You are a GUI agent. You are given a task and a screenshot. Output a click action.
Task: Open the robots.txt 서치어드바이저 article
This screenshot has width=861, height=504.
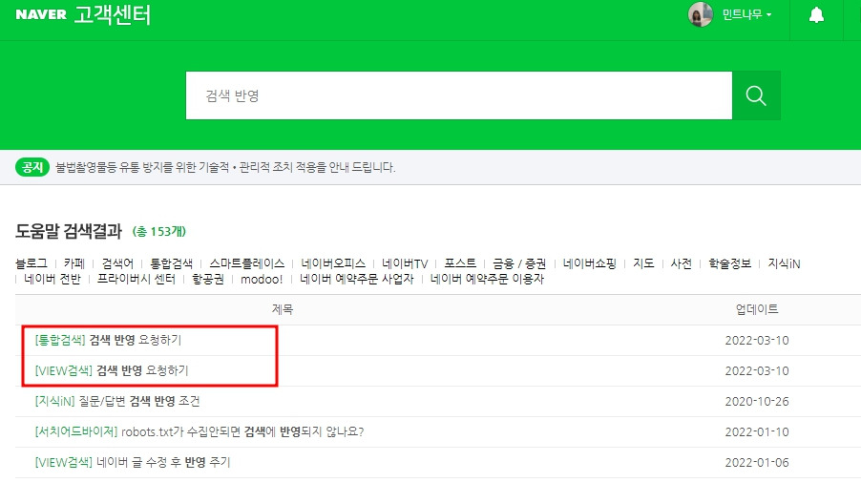coord(199,432)
